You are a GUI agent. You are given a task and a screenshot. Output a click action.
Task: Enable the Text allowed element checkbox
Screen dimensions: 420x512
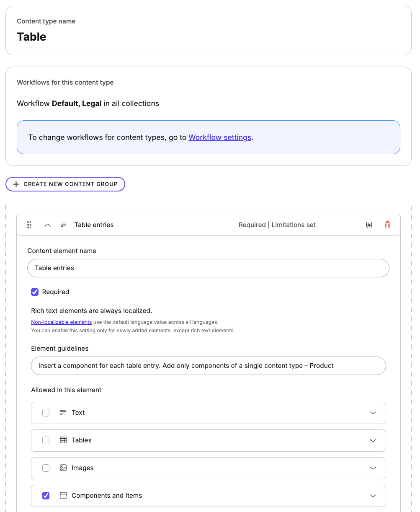(x=46, y=412)
